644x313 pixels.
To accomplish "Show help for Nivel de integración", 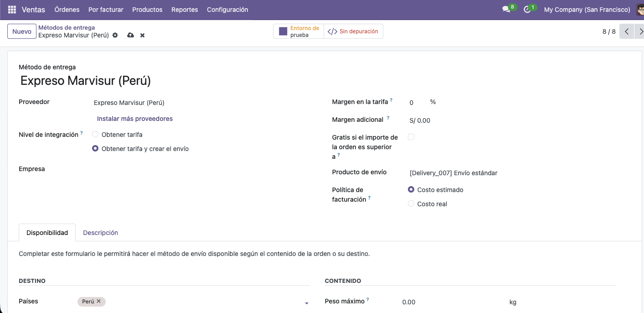I will point(82,133).
